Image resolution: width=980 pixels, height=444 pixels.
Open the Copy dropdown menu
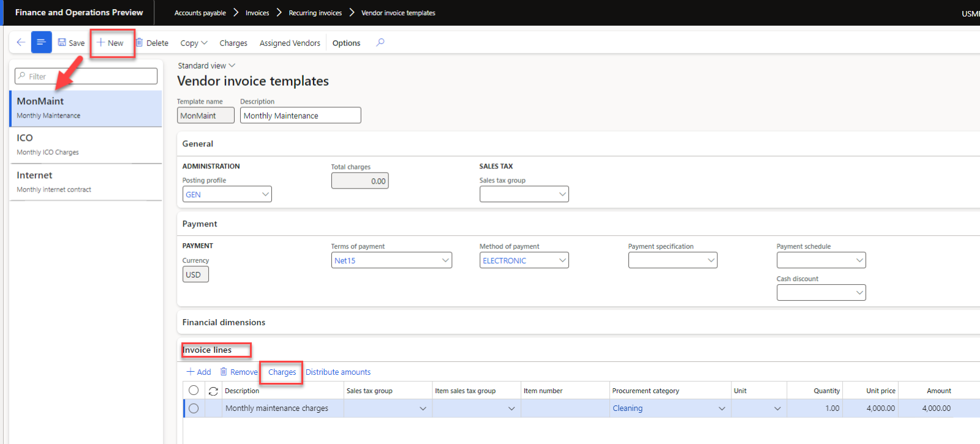click(194, 43)
